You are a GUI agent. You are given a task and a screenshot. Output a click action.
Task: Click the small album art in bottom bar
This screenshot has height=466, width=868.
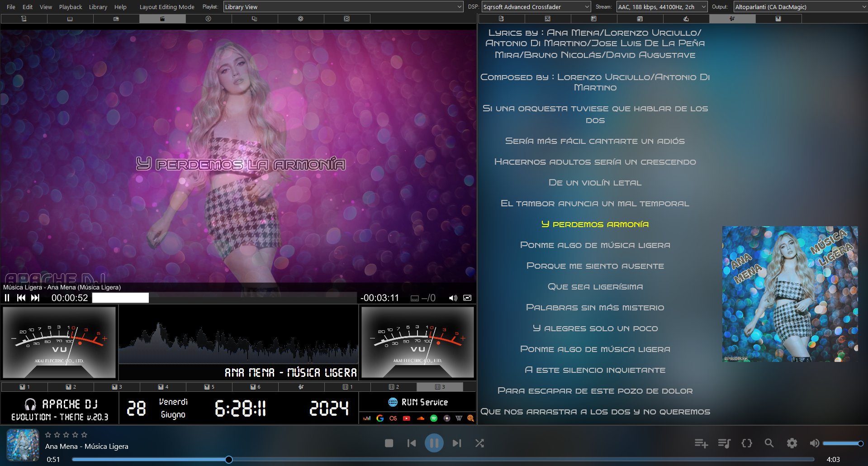23,445
